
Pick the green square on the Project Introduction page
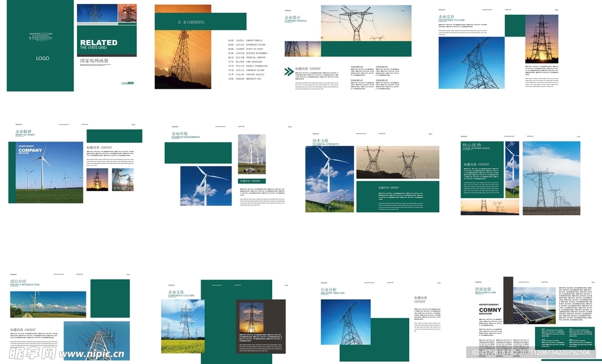pos(109,298)
